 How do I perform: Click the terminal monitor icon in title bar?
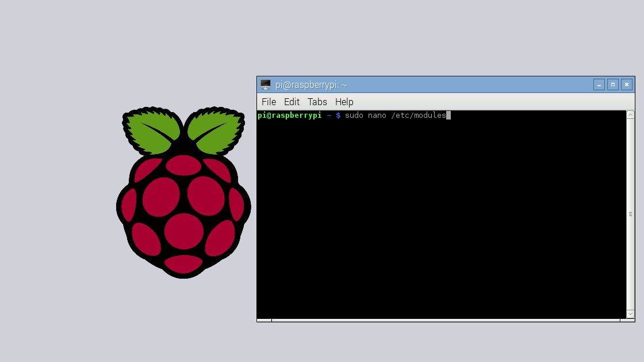click(266, 84)
